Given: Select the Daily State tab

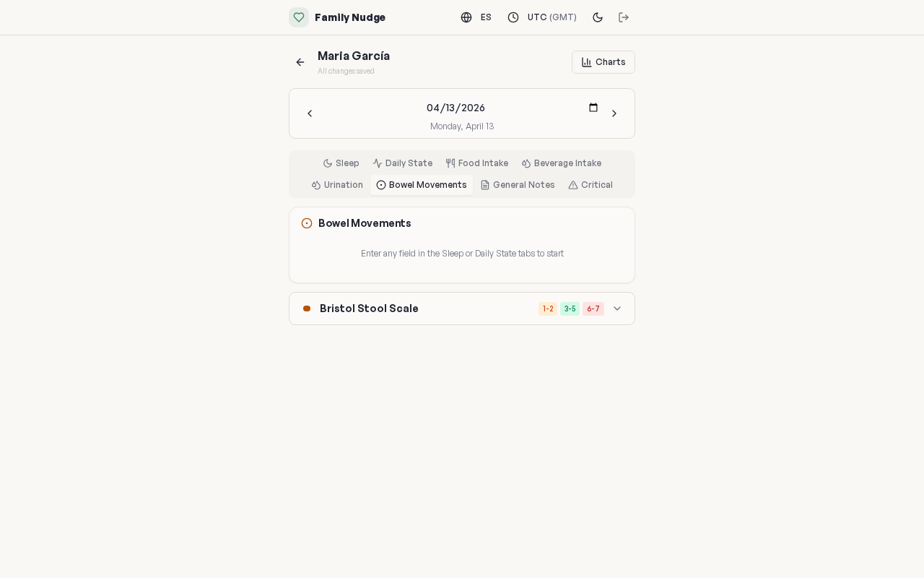Looking at the screenshot, I should point(402,163).
